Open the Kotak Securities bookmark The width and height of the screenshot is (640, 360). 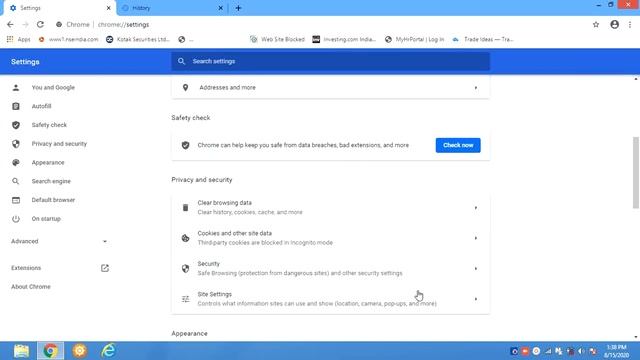pos(138,39)
